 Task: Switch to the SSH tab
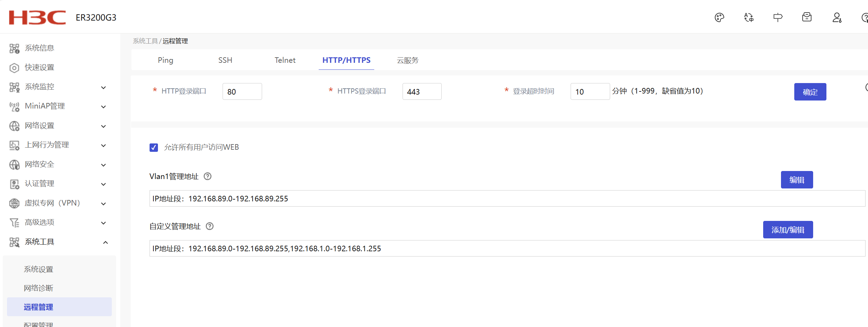[225, 60]
